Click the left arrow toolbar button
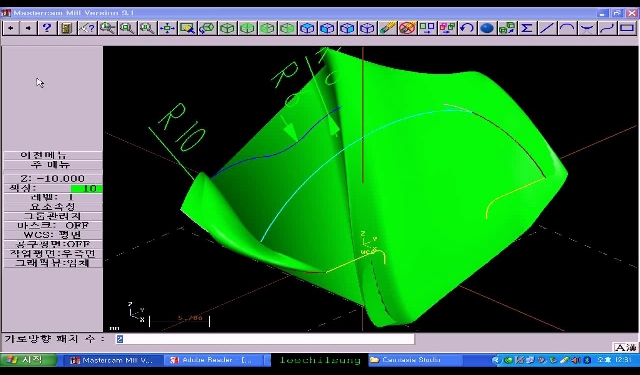Screen dimensions: 640x375 11,28
